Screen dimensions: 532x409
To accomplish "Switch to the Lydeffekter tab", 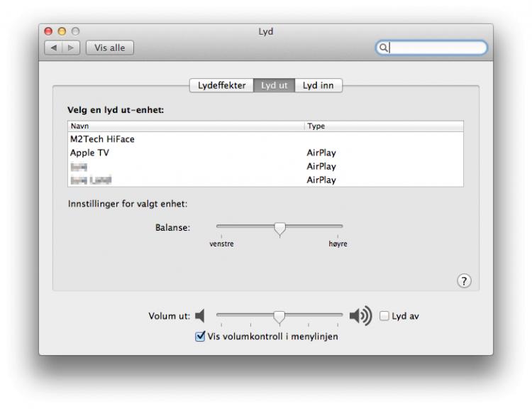I will click(221, 85).
